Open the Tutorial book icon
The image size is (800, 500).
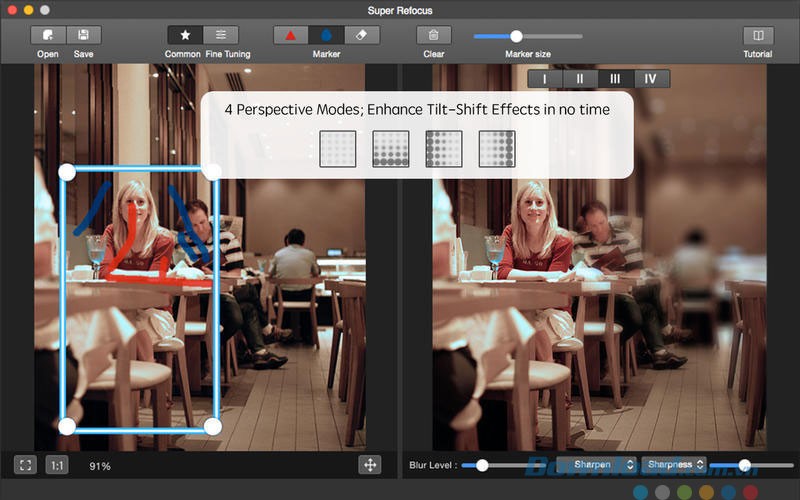(757, 35)
